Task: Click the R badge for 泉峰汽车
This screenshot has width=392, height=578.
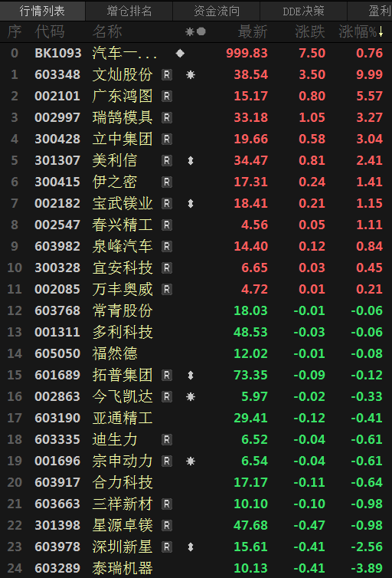Action: coord(167,246)
